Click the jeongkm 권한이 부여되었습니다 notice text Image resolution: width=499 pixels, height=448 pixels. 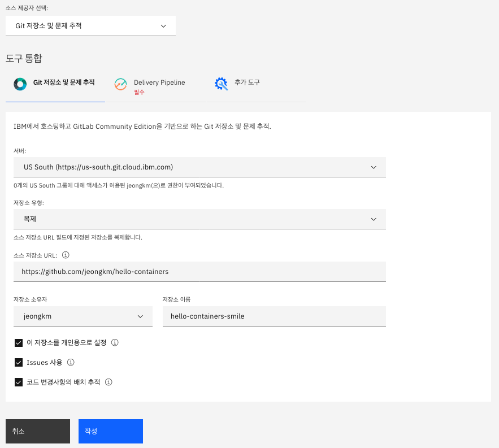click(x=119, y=185)
